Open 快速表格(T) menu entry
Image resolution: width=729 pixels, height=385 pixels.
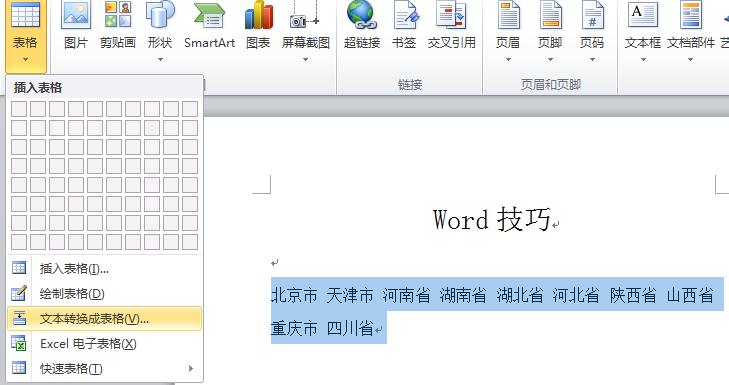point(105,369)
